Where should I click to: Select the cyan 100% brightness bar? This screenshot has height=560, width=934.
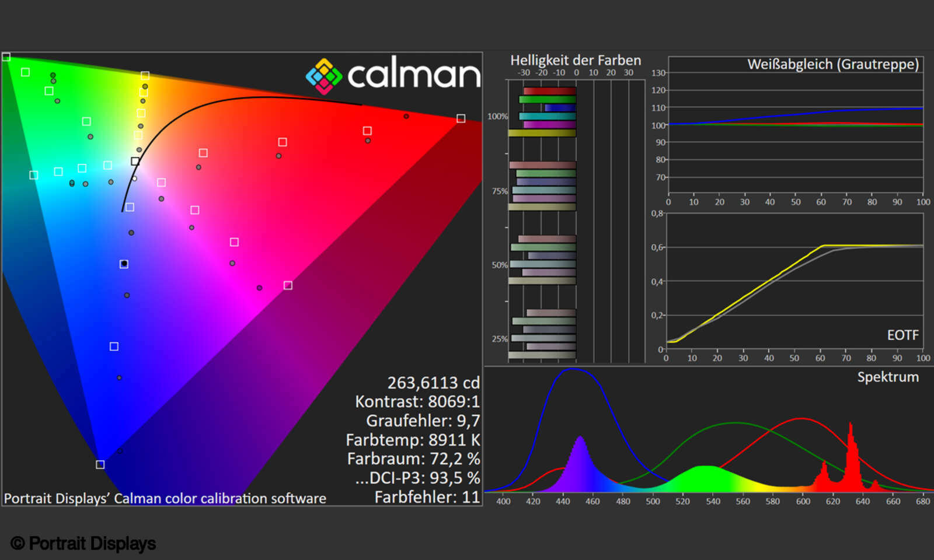point(547,116)
